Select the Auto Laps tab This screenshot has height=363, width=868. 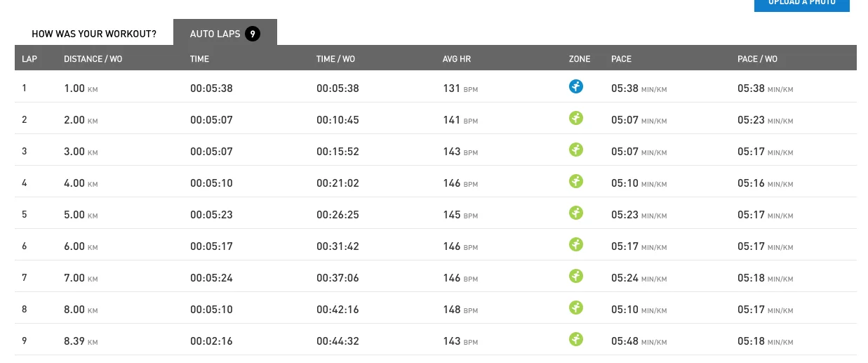(x=215, y=34)
